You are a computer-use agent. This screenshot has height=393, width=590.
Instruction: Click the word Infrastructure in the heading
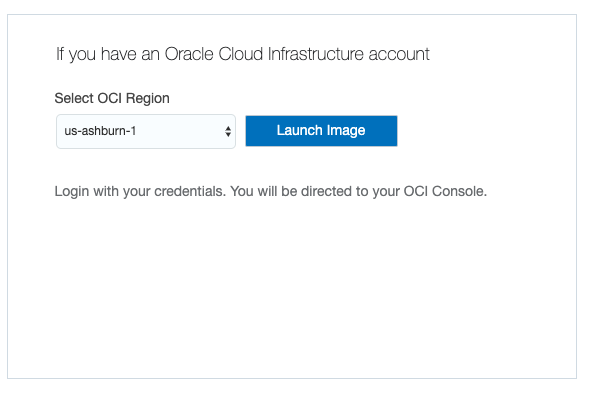coord(316,54)
